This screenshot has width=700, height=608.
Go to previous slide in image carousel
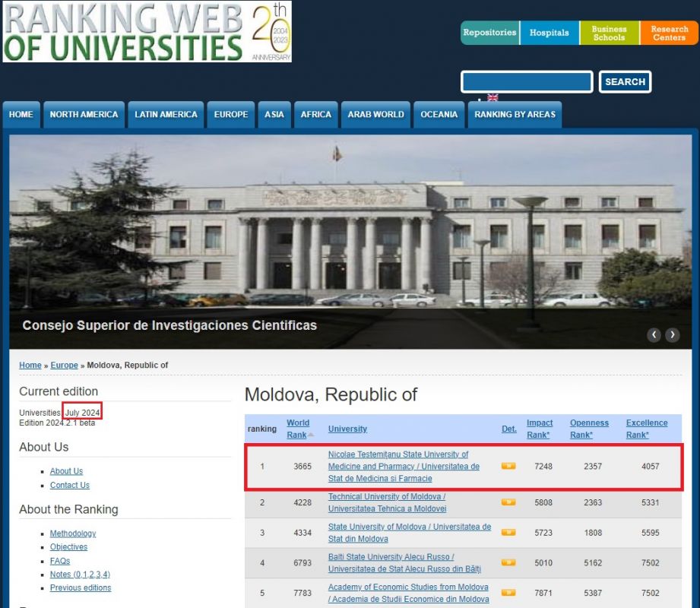coord(654,334)
